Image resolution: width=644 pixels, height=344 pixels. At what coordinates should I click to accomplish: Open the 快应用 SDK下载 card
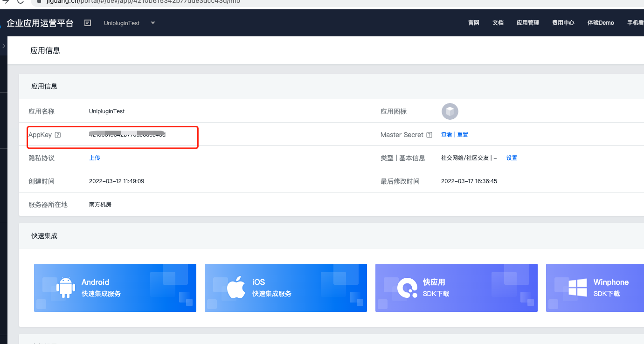point(456,288)
